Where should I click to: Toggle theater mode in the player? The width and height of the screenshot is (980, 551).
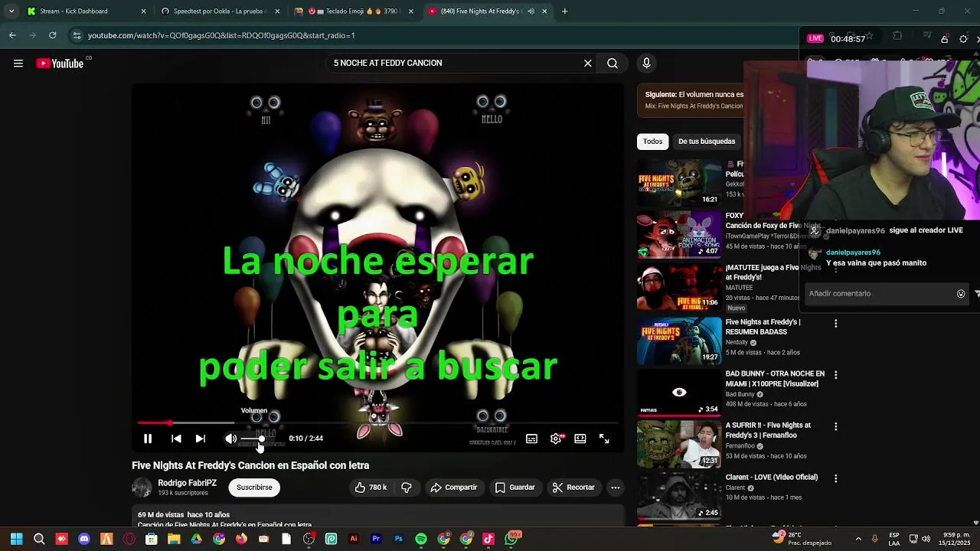pyautogui.click(x=580, y=439)
